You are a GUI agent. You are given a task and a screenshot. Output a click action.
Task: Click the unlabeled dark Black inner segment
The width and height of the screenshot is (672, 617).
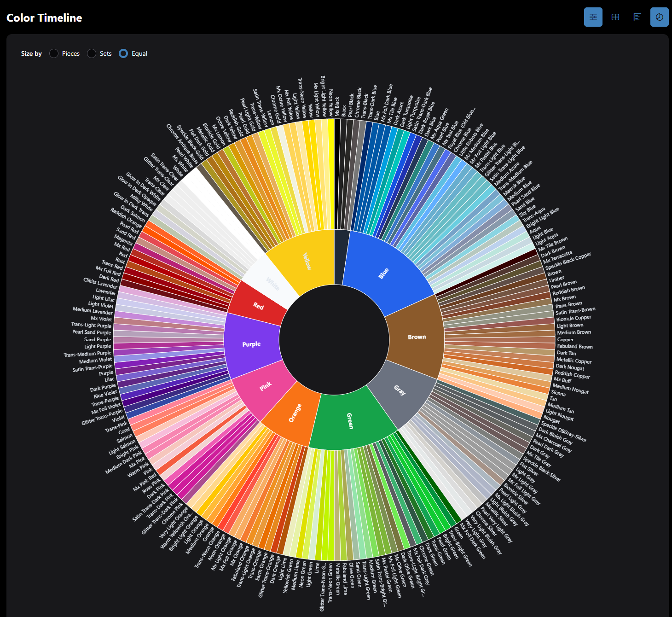(x=342, y=257)
